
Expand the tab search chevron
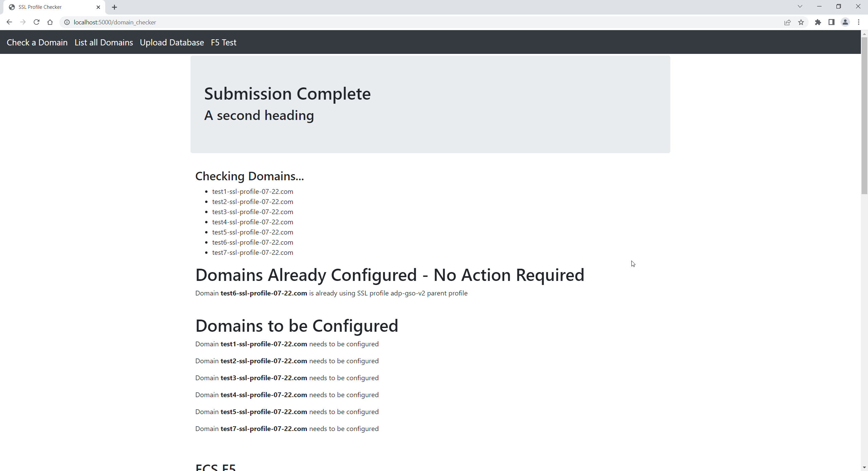(800, 6)
